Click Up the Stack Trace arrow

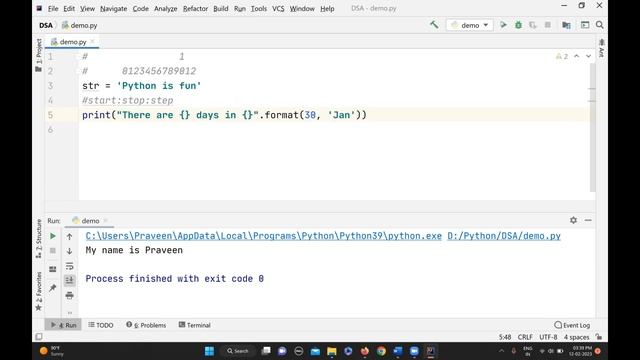[69, 237]
